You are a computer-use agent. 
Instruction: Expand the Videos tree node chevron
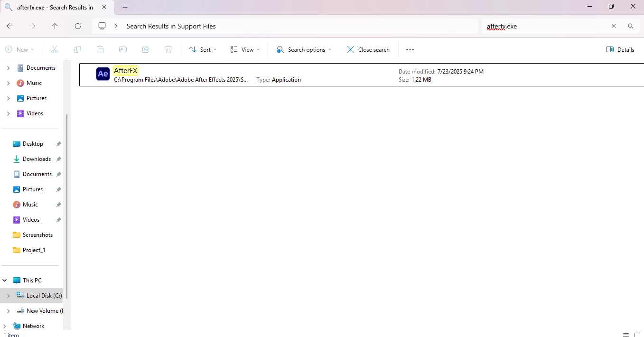click(8, 113)
